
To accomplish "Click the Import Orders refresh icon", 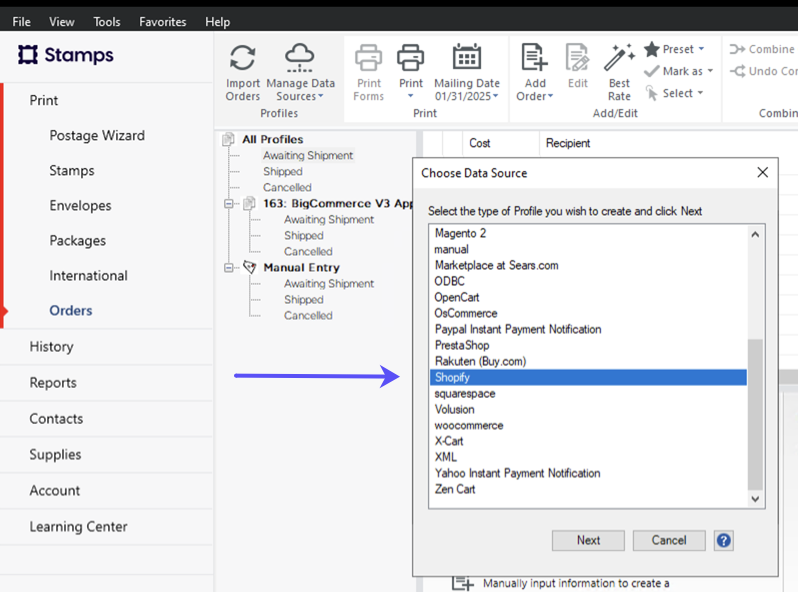I will (x=242, y=57).
